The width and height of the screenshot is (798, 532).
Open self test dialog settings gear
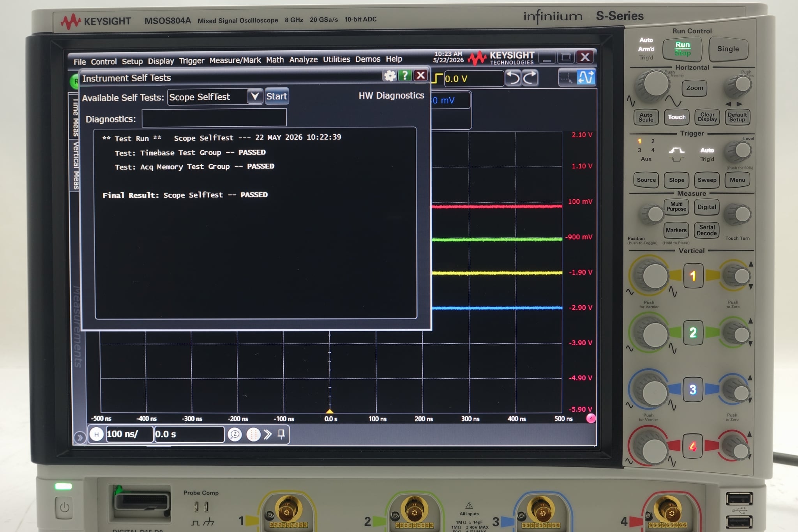click(x=390, y=76)
